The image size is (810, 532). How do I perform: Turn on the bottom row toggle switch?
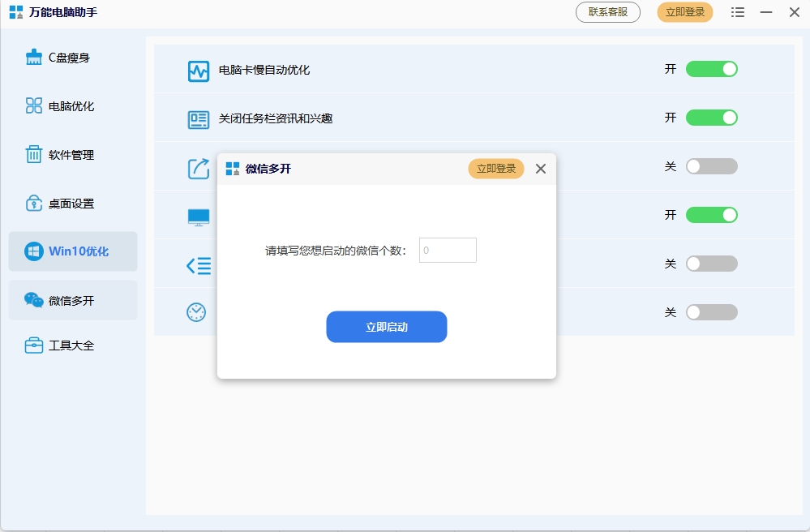tap(711, 312)
